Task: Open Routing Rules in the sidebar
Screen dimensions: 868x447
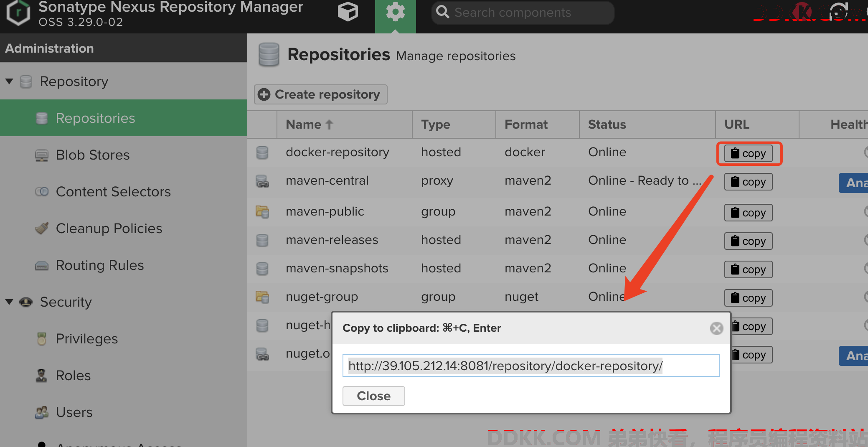Action: pyautogui.click(x=124, y=265)
